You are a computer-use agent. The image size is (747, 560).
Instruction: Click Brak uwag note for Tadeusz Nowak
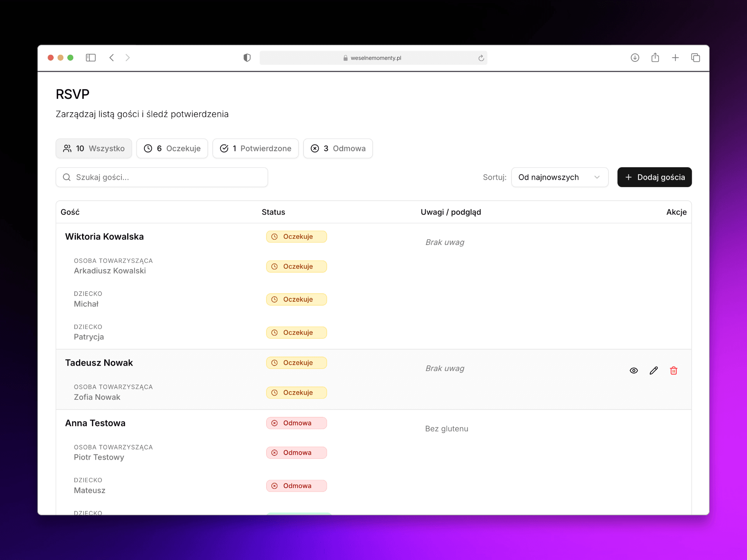[x=445, y=368]
